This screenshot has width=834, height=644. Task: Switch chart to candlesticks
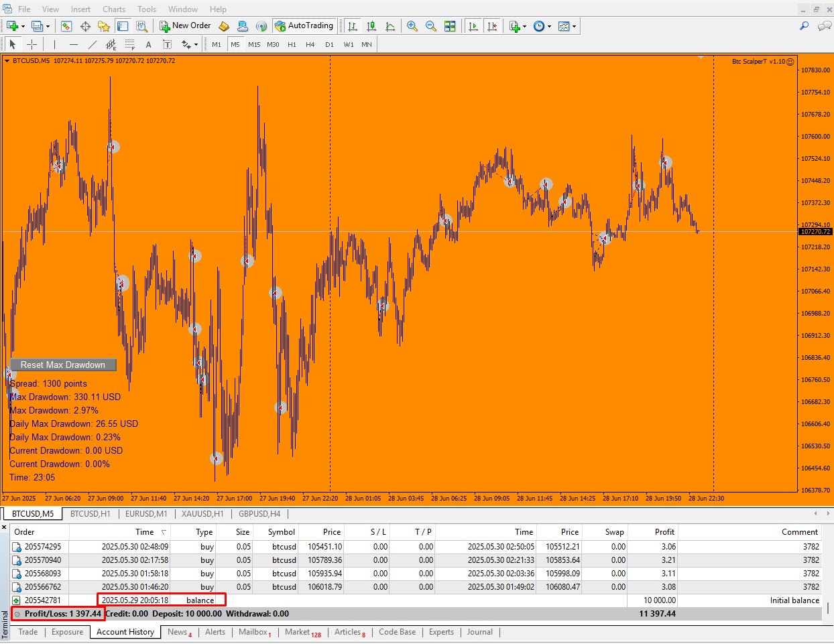click(371, 26)
